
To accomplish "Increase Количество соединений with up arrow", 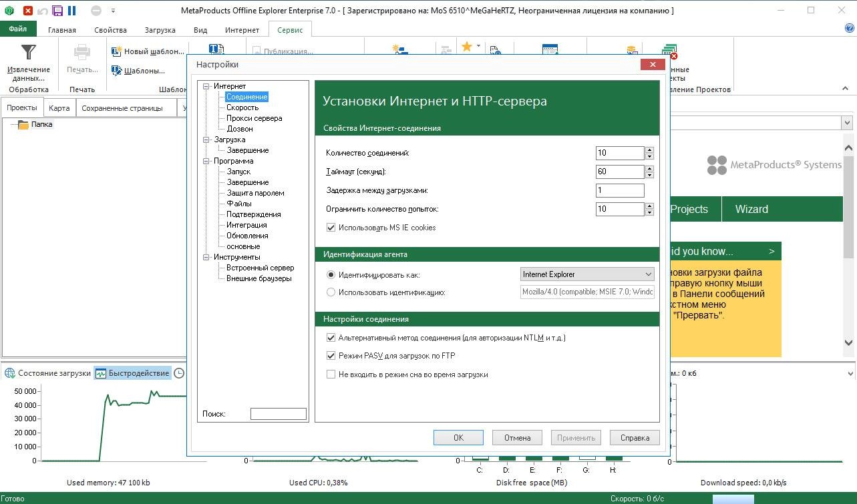I will (x=650, y=150).
